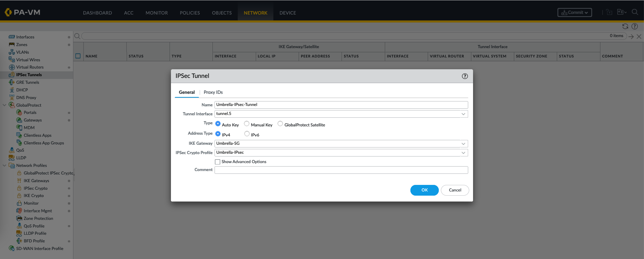Cancel the IPSec Tunnel dialog

(x=455, y=190)
